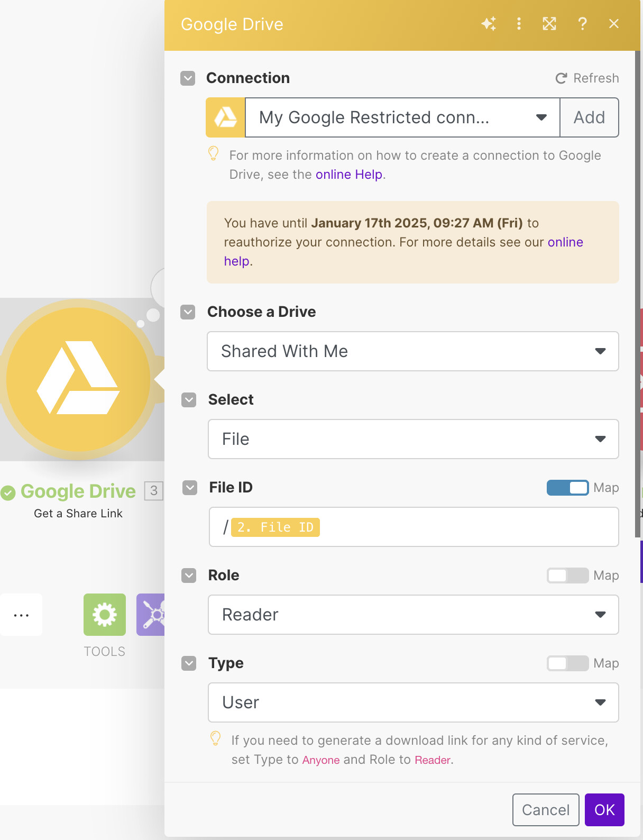Open the three dots more menu in toolbar
This screenshot has width=643, height=840.
click(x=21, y=615)
